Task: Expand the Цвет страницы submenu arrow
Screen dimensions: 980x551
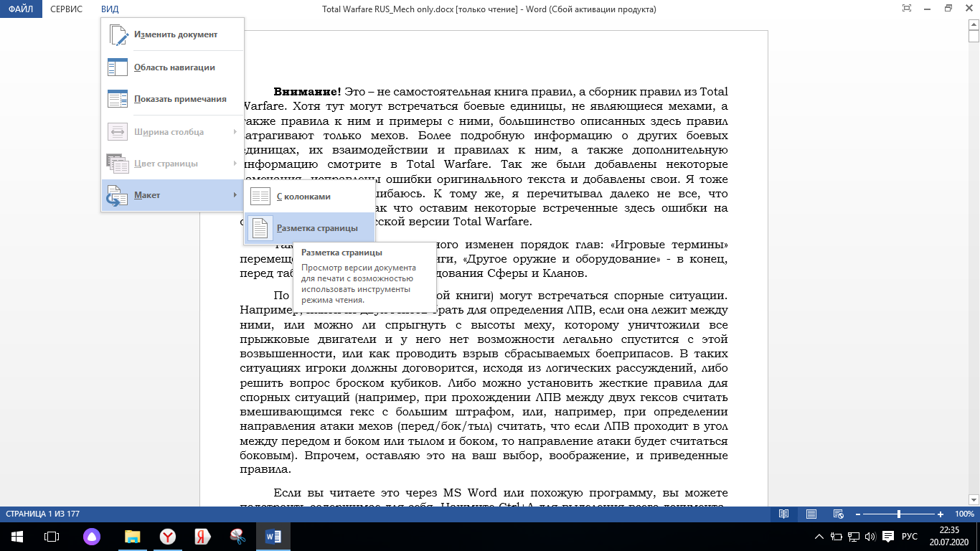Action: coord(235,164)
